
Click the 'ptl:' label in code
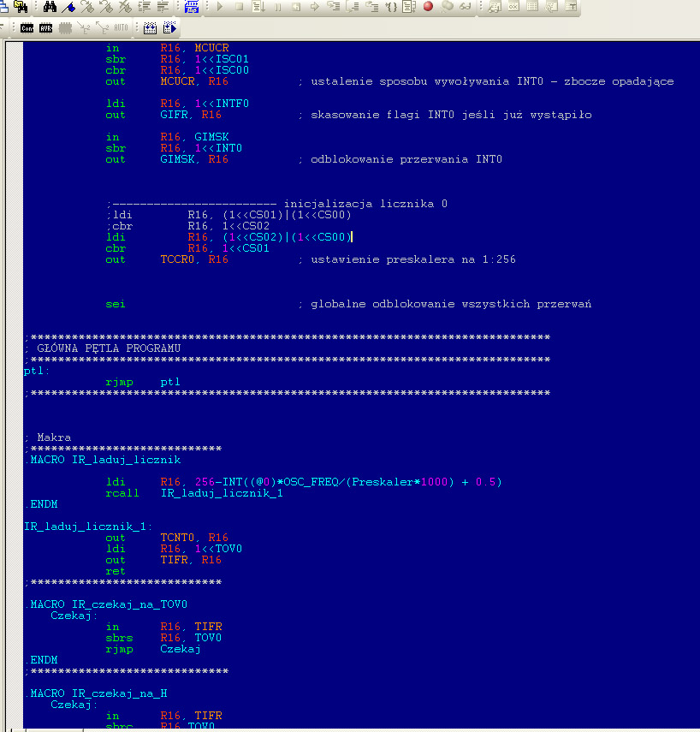click(37, 371)
